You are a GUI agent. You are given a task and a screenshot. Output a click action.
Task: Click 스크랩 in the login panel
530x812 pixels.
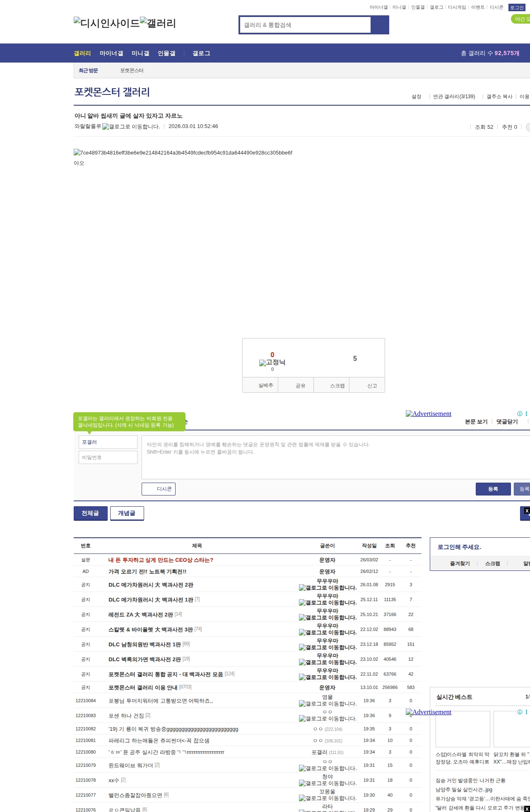(x=492, y=563)
